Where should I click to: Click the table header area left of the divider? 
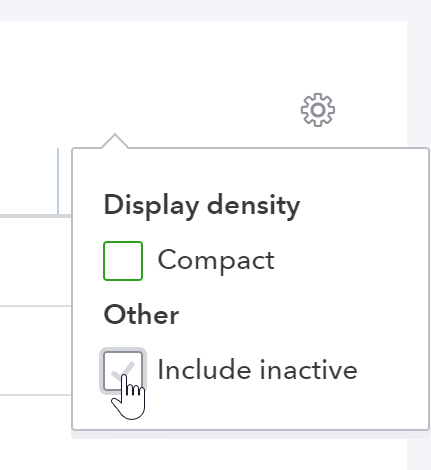[x=28, y=181]
